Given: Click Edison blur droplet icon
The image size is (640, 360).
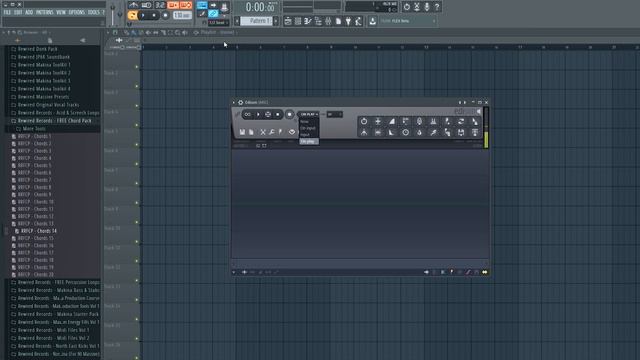Looking at the screenshot, I should (419, 132).
